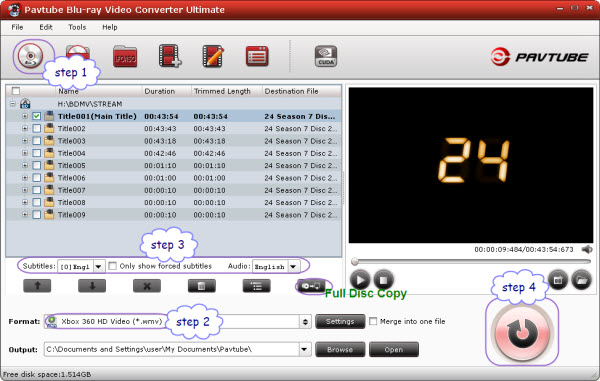Check the Title002 checkbox
The image size is (600, 381).
(37, 129)
